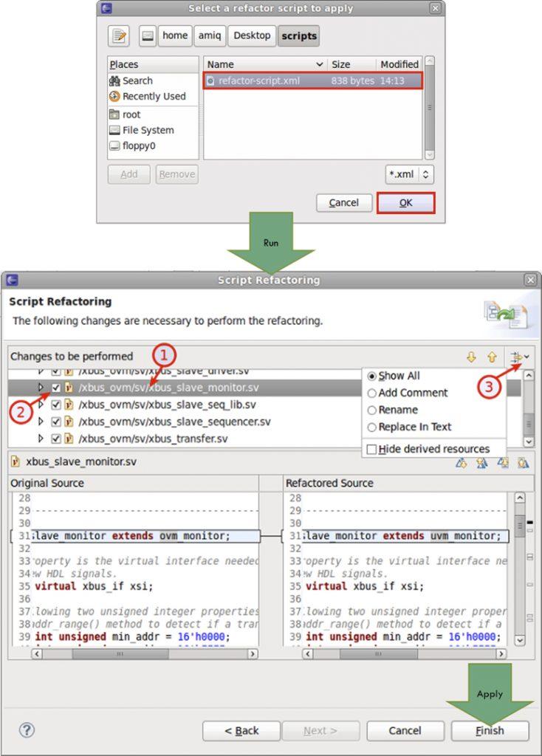The image size is (542, 756).
Task: Select the next change down-arrow icon
Action: (471, 357)
